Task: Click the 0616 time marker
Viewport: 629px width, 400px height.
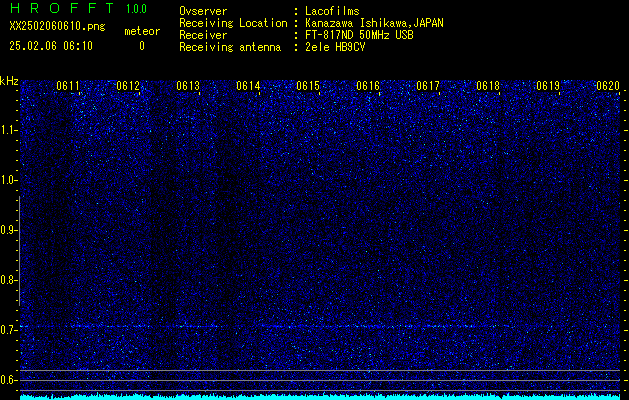Action: [368, 86]
